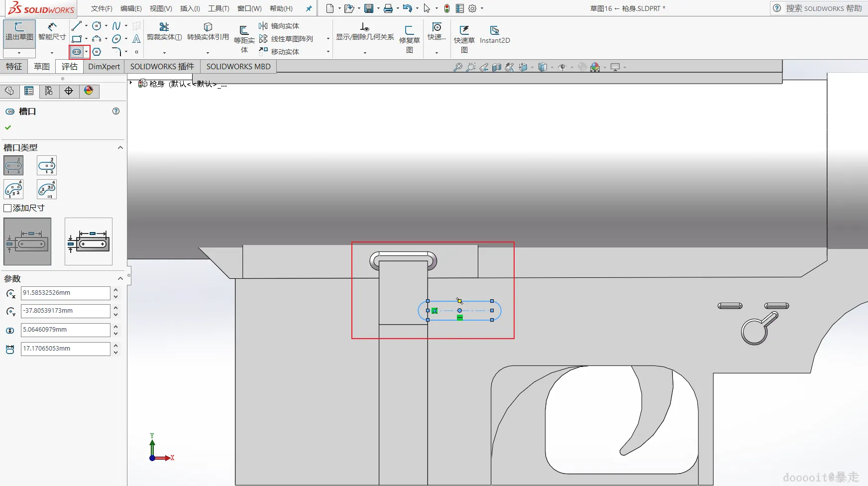Switch to the 草图 tab
This screenshot has height=486, width=868.
[42, 67]
